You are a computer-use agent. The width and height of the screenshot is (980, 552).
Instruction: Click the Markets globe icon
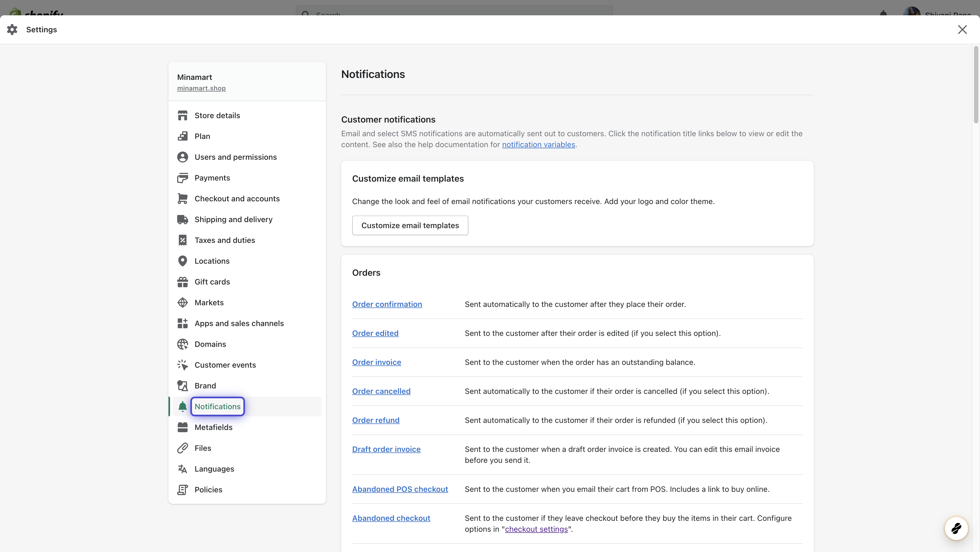(183, 303)
